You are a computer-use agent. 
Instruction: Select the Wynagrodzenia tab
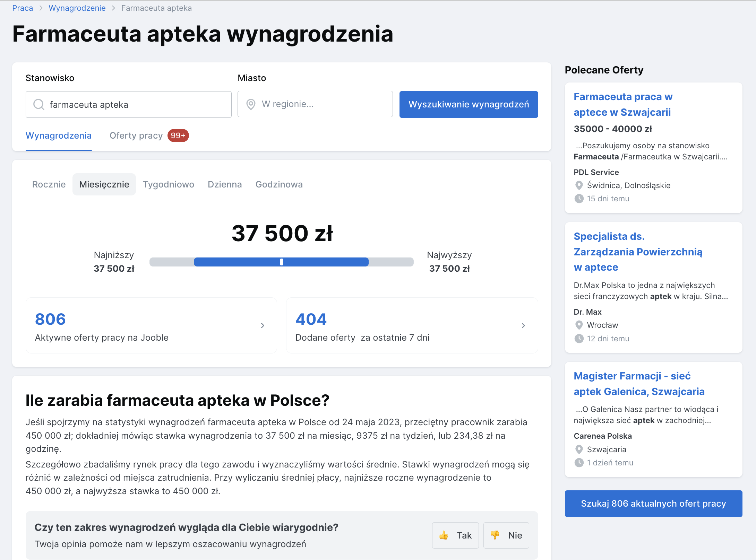59,135
